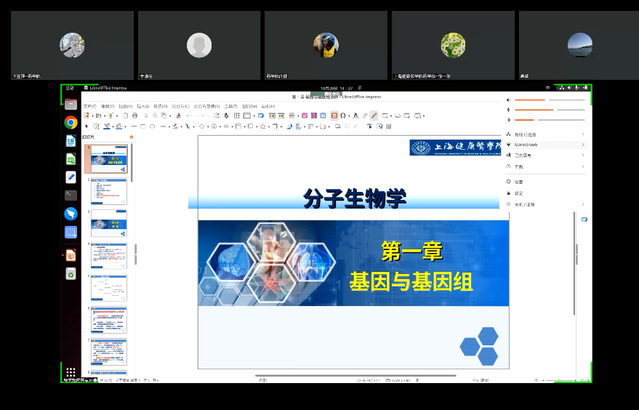Select slide 2 thumbnail in slide panel

pos(108,191)
